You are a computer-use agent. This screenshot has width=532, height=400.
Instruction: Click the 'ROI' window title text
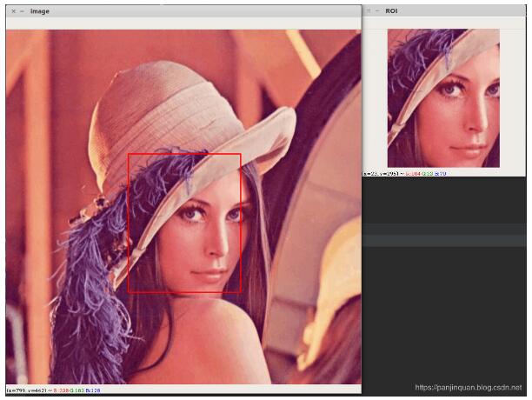tap(391, 10)
